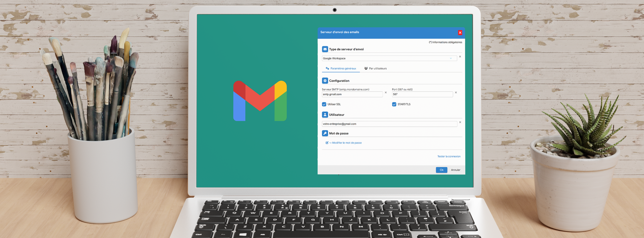Click the edit pencil icon before Modifier le mot de passe
Screen dimensions: 644x238
(327, 143)
